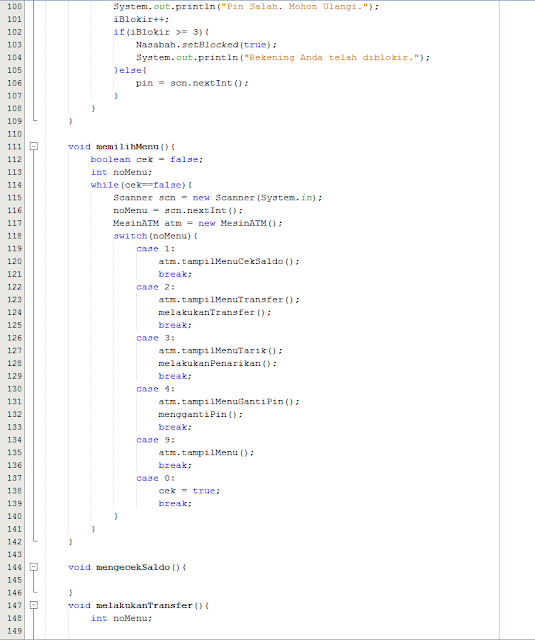Click line number 143 in the gutter
The image size is (535, 640).
pyautogui.click(x=14, y=554)
